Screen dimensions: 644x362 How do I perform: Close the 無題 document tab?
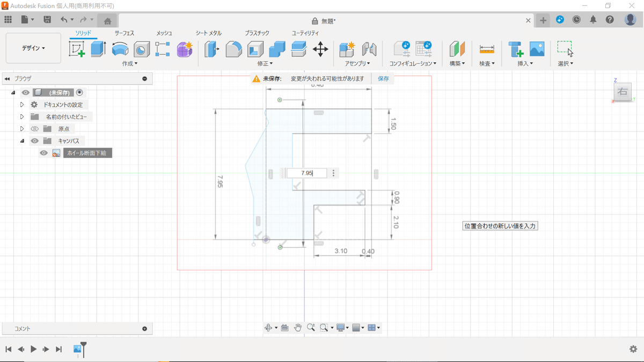coord(528,20)
